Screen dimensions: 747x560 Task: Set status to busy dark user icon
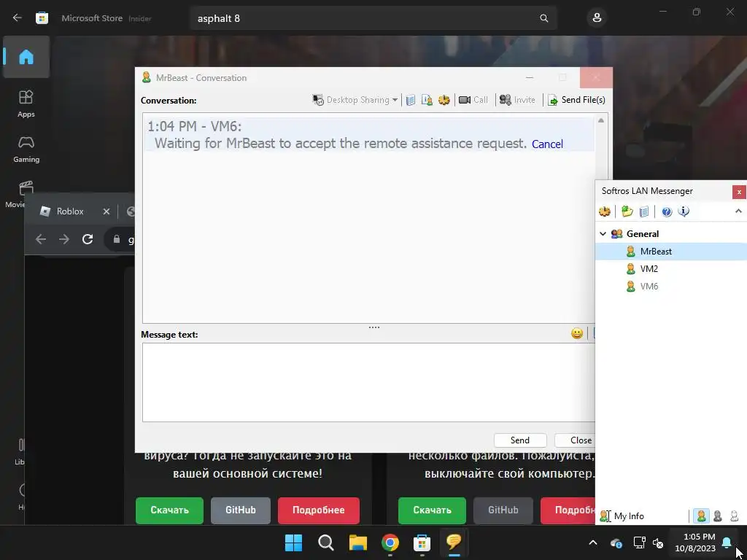(x=718, y=516)
